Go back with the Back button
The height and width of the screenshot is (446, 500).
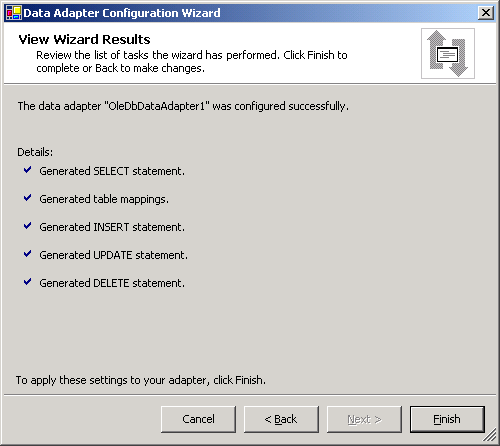(x=281, y=419)
